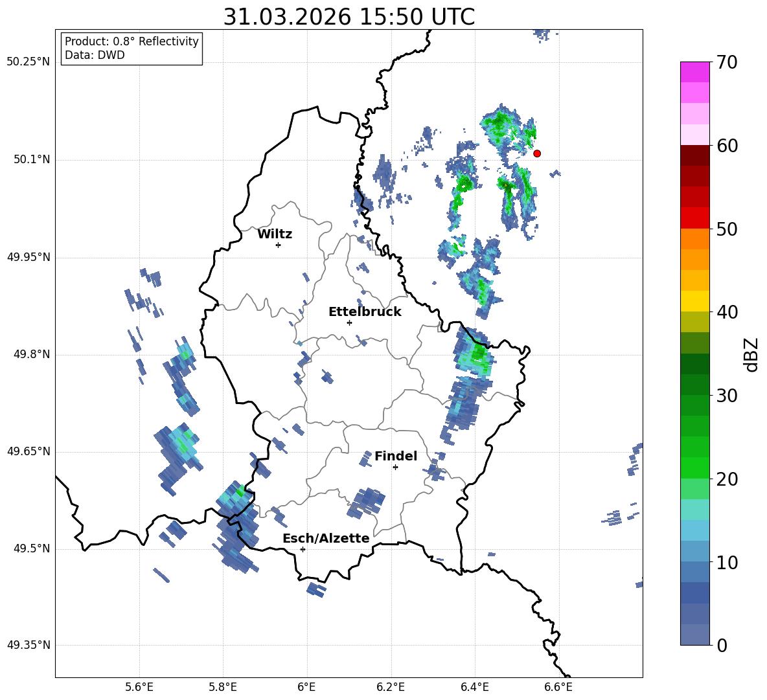Screen dimensions: 767x700
Task: Click the 'Data: DWD' text
Action: 95,55
